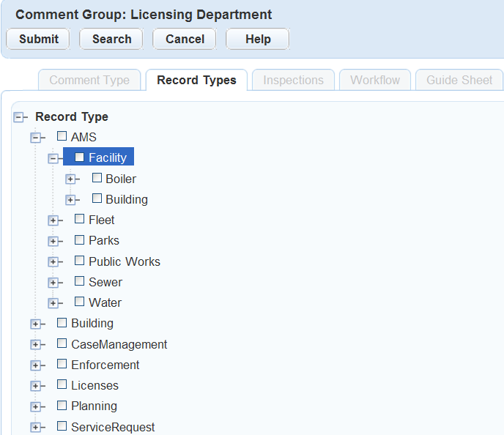Open the Comment Type tab

coord(89,81)
